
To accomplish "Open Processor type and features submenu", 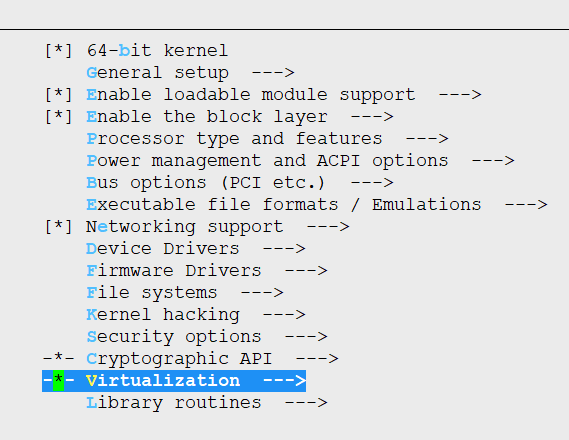I will 267,139.
